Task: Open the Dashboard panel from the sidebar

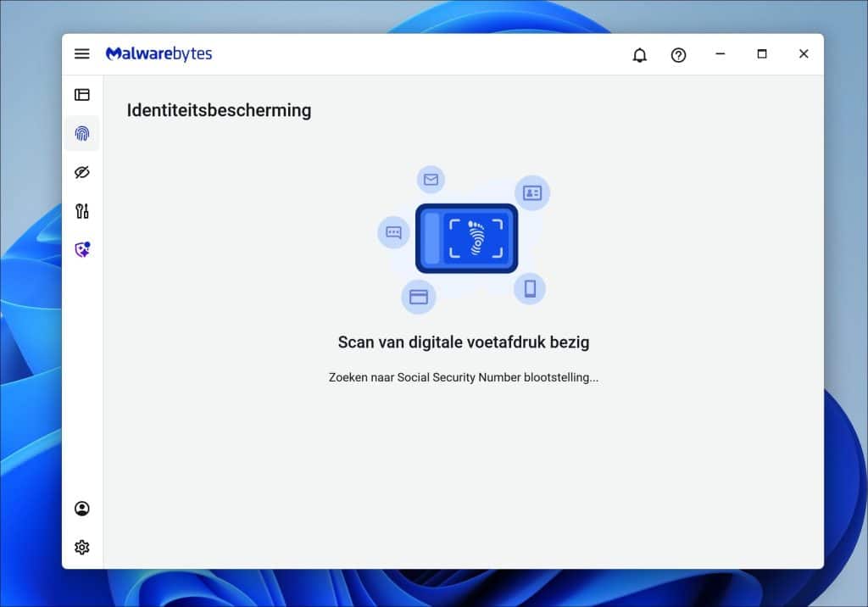Action: point(81,94)
